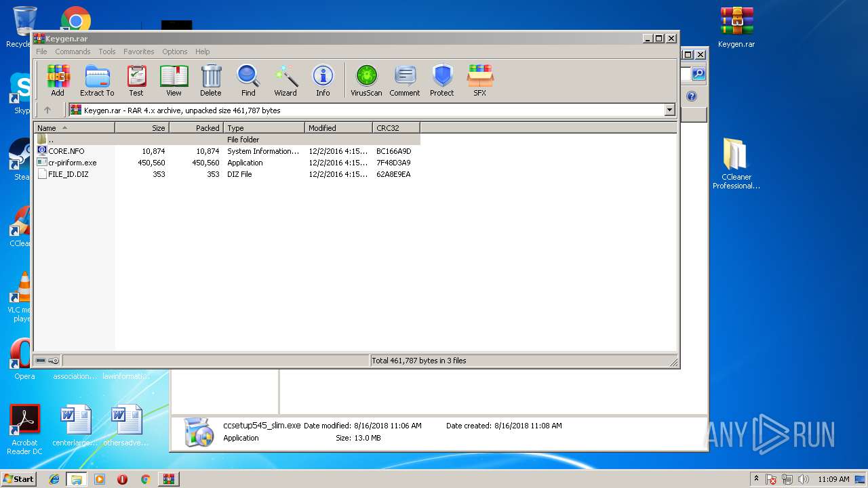The width and height of the screenshot is (868, 488).
Task: Click the SFX toolbar icon
Action: pyautogui.click(x=480, y=81)
